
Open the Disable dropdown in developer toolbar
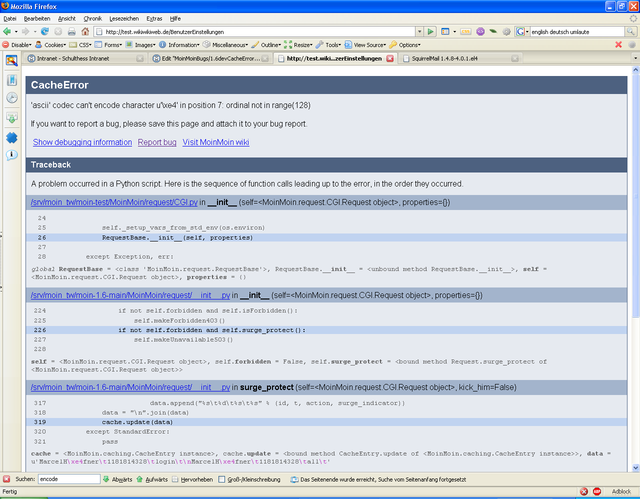pos(22,45)
